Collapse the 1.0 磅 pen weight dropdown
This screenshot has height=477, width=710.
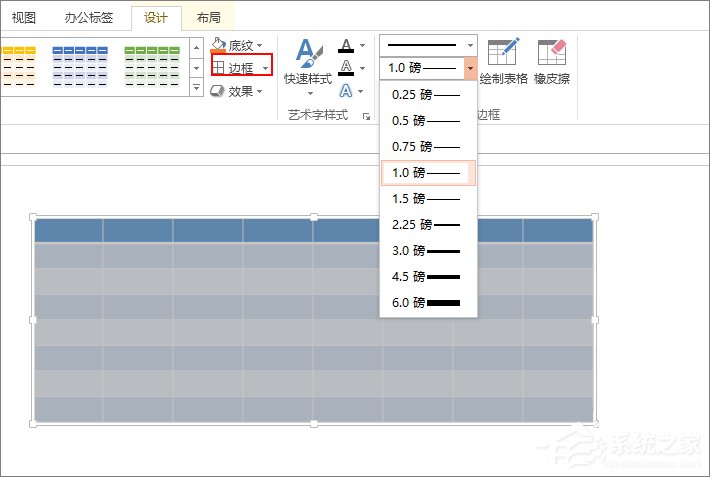pyautogui.click(x=470, y=68)
